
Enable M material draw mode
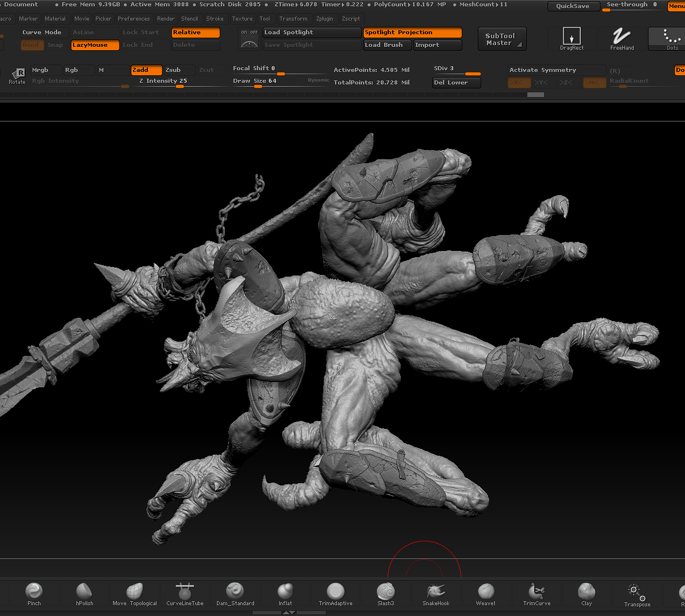click(112, 70)
